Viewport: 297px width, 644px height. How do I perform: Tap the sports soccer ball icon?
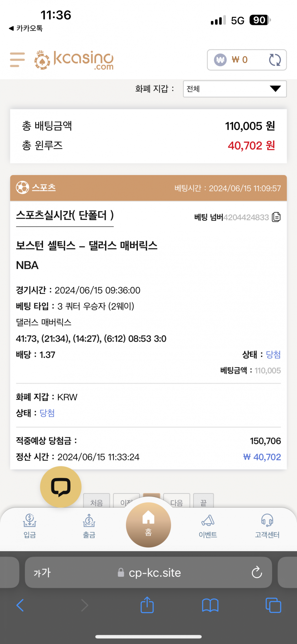coord(22,188)
